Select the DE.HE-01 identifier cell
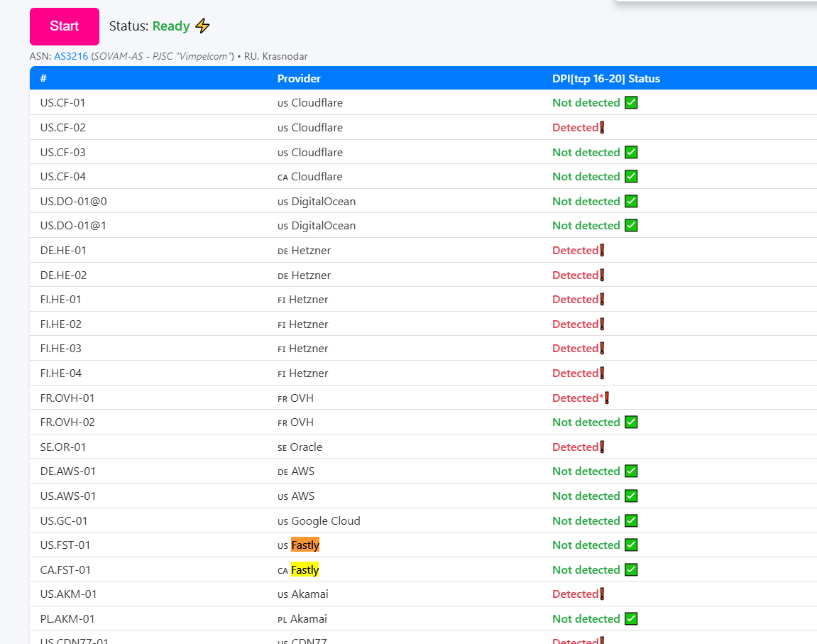817x644 pixels. [x=63, y=251]
